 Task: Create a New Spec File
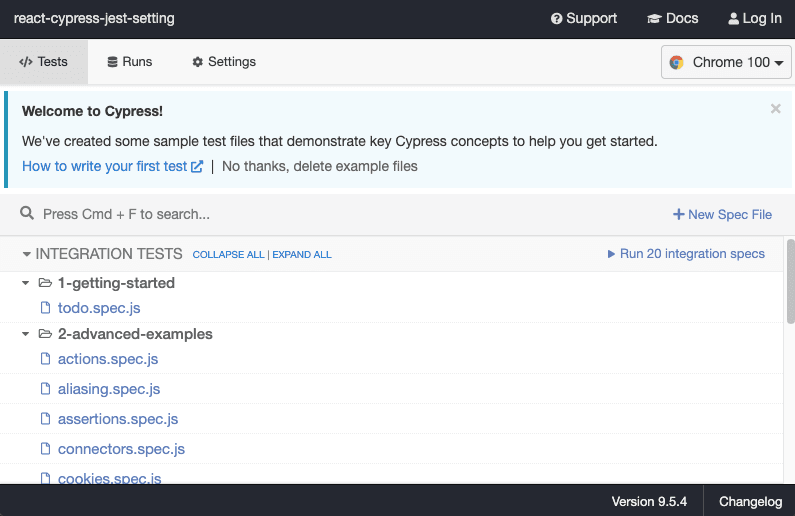click(722, 214)
